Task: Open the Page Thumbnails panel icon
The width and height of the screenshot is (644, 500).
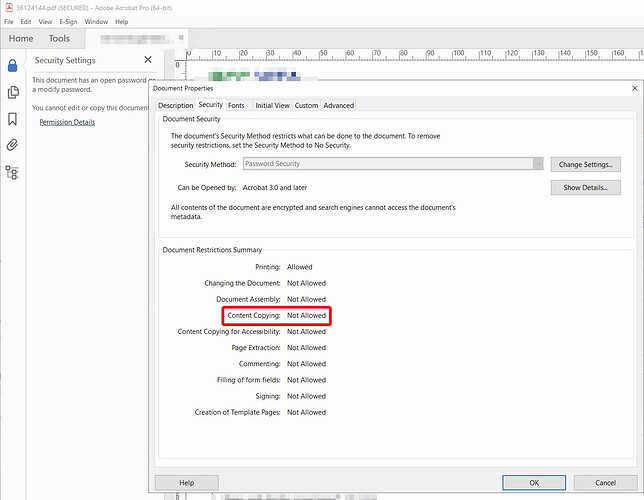Action: point(12,92)
